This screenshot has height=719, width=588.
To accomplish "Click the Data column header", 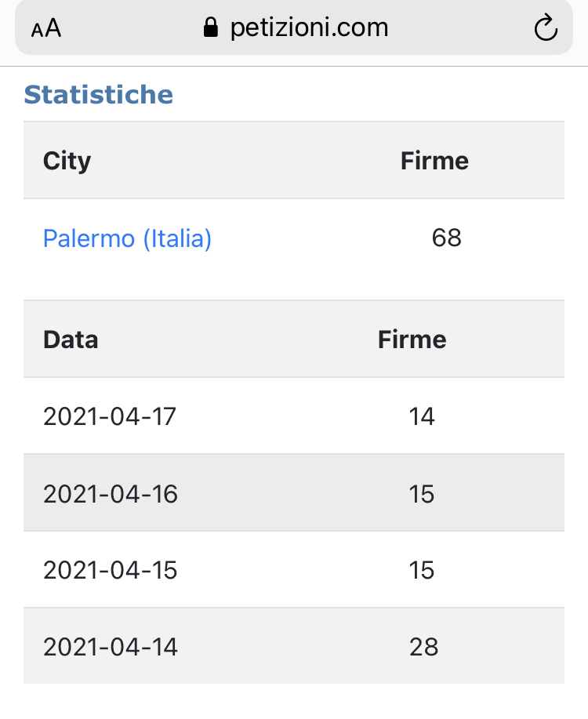I will click(x=71, y=340).
